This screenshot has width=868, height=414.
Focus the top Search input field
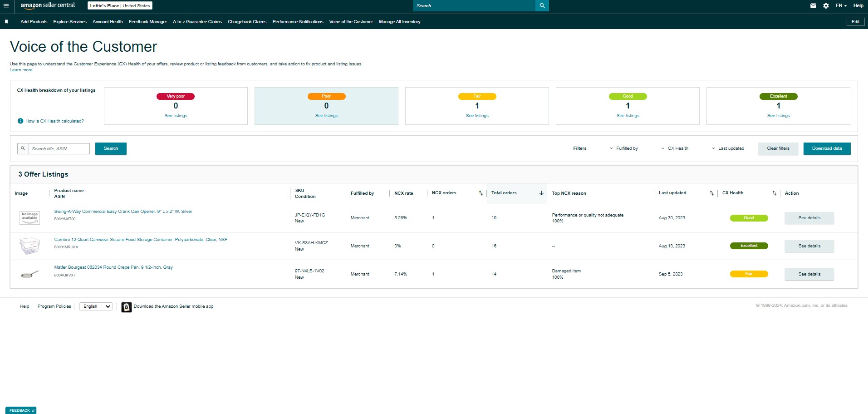474,6
